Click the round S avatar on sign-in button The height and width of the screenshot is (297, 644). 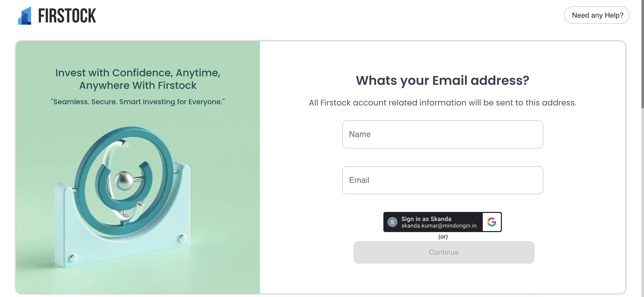pos(392,222)
